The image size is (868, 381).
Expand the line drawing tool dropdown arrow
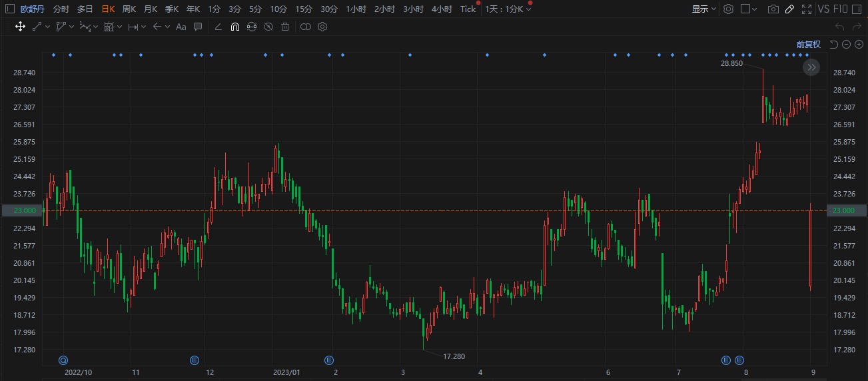49,27
